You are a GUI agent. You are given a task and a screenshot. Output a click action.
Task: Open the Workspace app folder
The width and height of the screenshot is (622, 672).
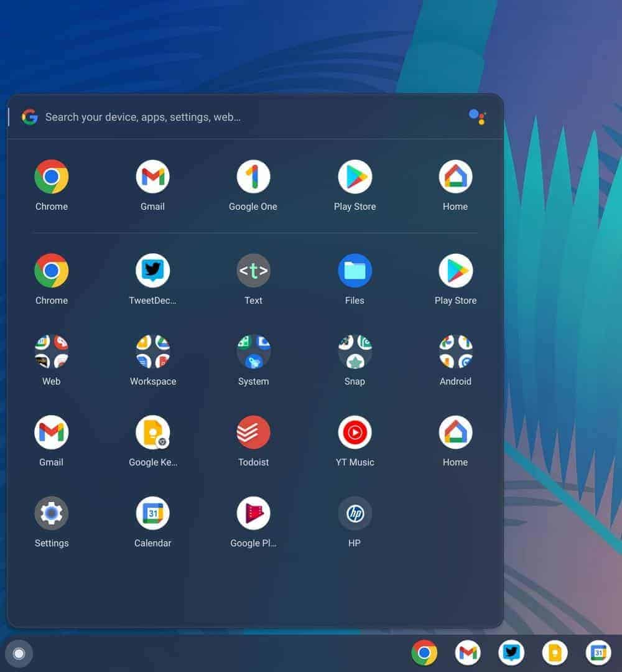click(152, 352)
